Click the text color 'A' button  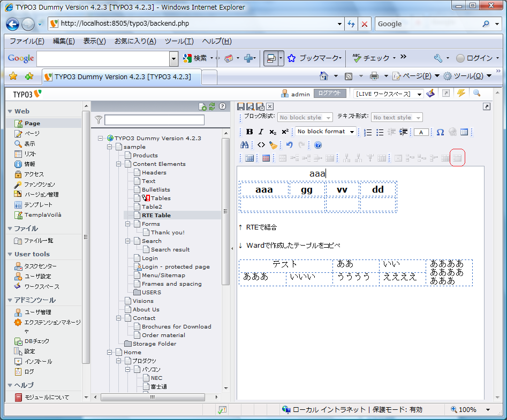click(421, 132)
